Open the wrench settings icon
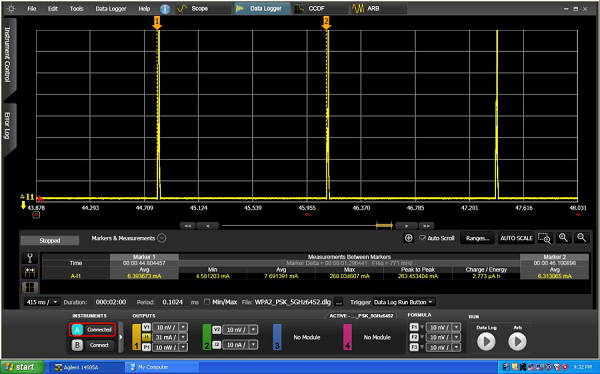The image size is (600, 374). pyautogui.click(x=30, y=258)
